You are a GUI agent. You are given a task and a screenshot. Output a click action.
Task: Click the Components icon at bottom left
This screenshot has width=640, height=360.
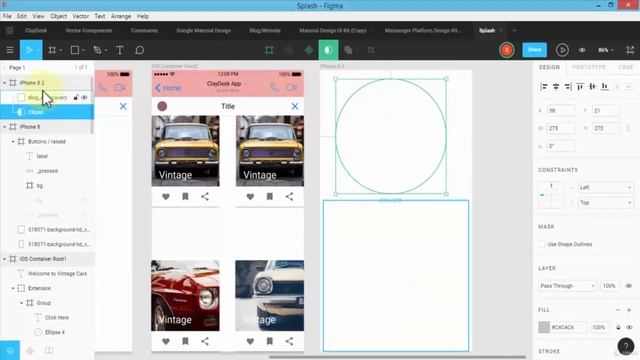pyautogui.click(x=30, y=351)
